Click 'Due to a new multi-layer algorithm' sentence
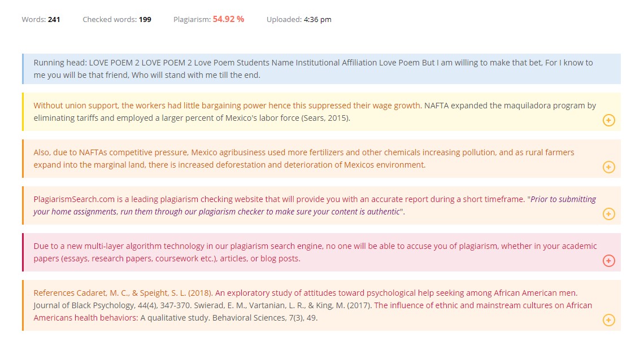This screenshot has width=644, height=346. (315, 252)
